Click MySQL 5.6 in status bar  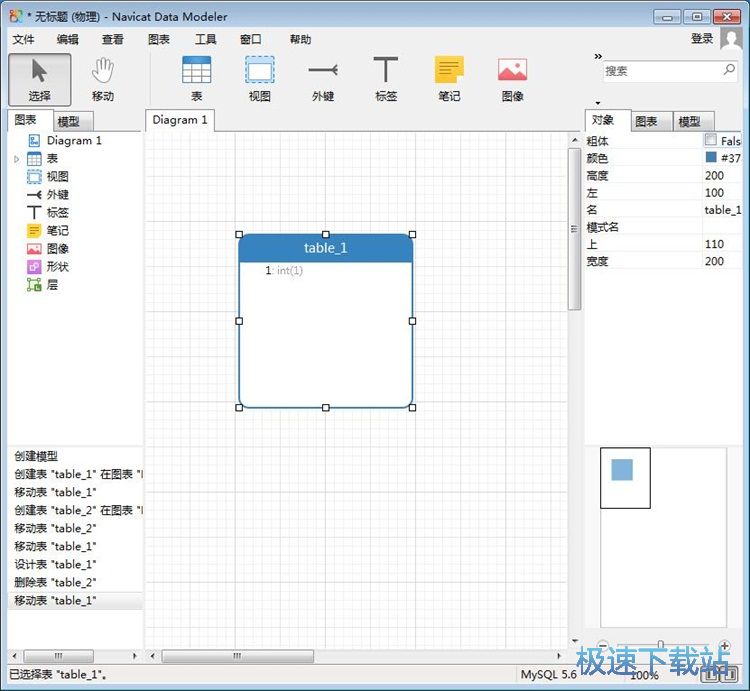point(548,675)
